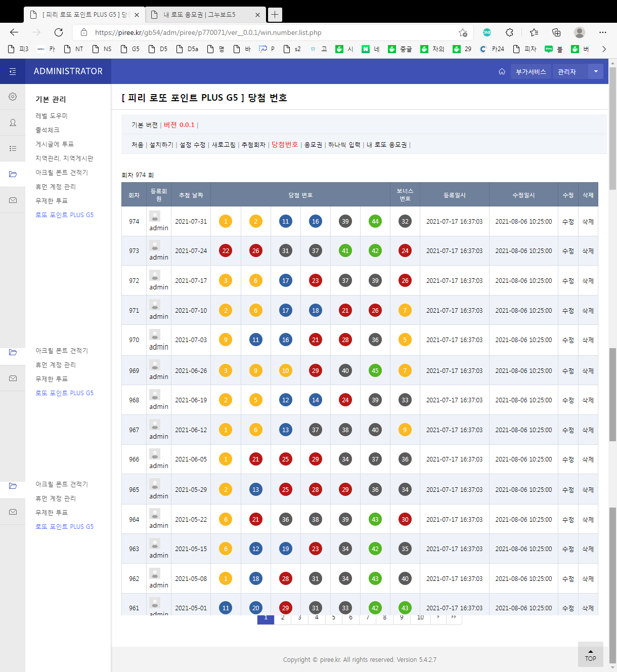Add this page to favorites star
This screenshot has height=672, width=617.
(462, 32)
